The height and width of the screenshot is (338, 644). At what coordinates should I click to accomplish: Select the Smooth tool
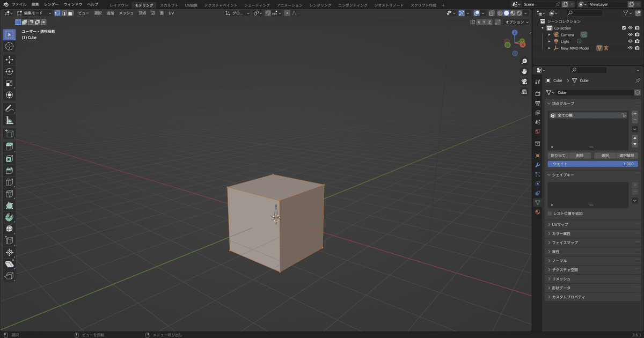9,229
